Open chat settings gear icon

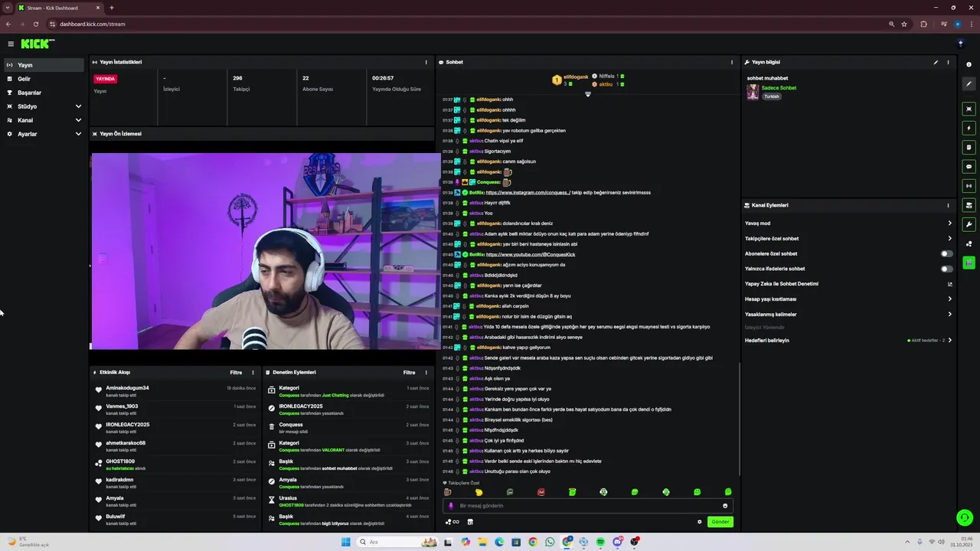click(x=699, y=522)
